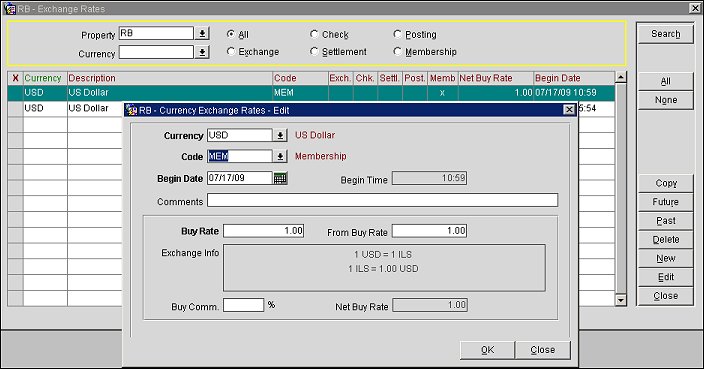Select the Posting radio button

(397, 34)
